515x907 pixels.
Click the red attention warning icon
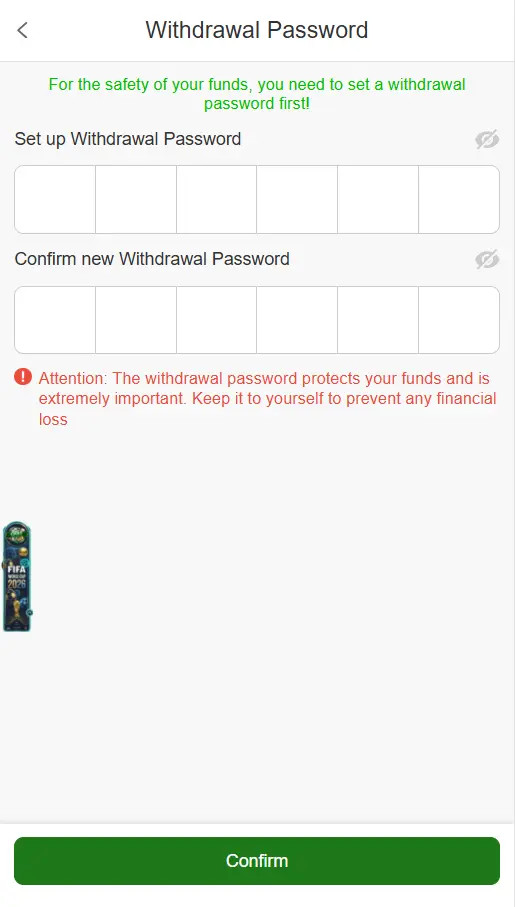click(23, 377)
